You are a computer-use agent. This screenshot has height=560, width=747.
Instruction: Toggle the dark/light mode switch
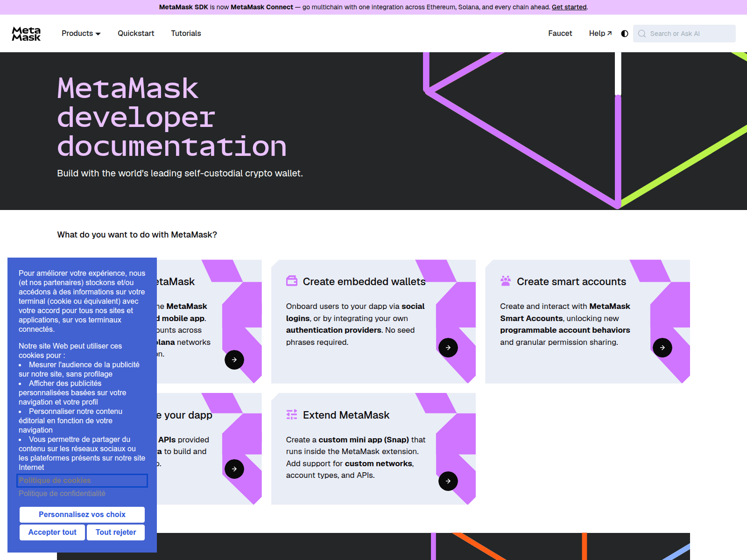(x=625, y=34)
